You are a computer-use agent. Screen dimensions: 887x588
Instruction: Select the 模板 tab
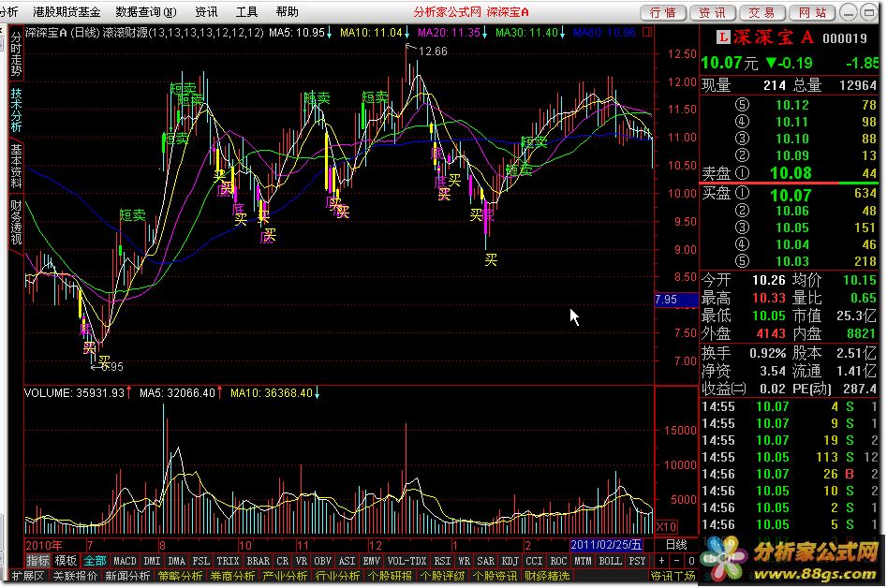pyautogui.click(x=66, y=561)
